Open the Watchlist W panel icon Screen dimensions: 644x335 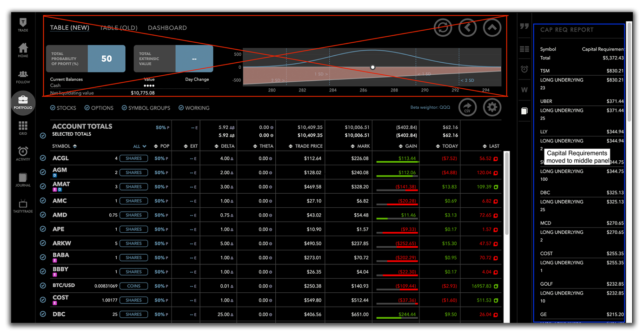(524, 90)
